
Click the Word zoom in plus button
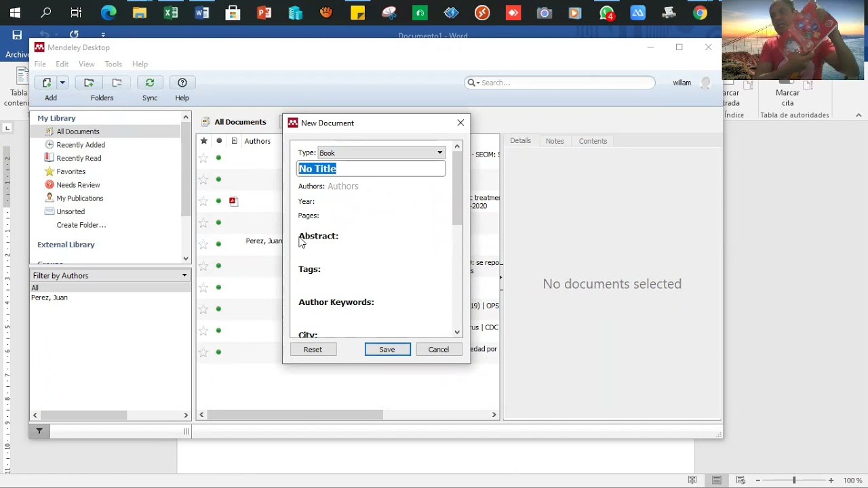(x=831, y=481)
